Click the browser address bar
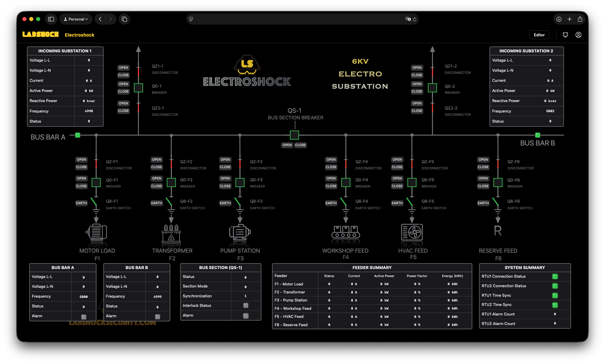The width and height of the screenshot is (605, 364). pyautogui.click(x=302, y=19)
